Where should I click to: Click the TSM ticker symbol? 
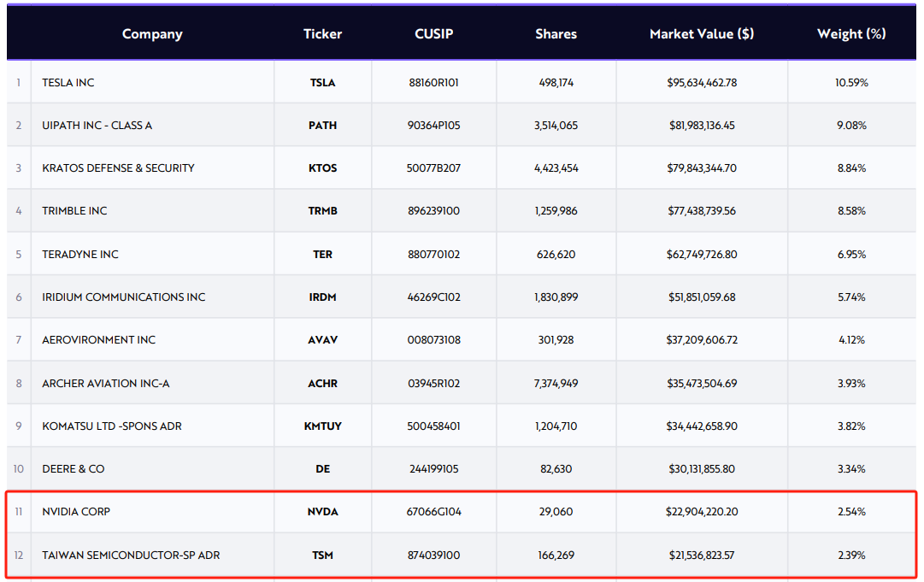[x=322, y=555]
